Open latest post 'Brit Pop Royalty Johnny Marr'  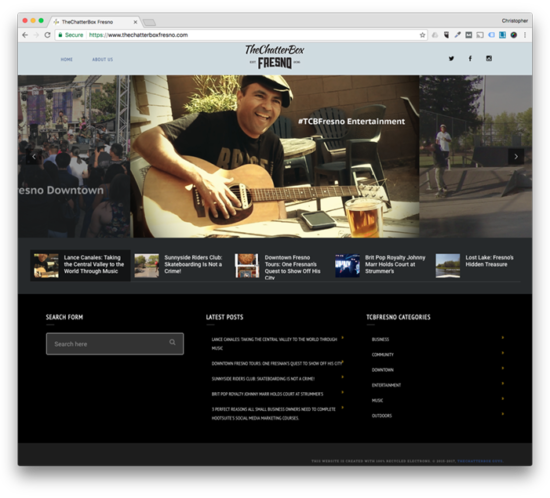267,394
